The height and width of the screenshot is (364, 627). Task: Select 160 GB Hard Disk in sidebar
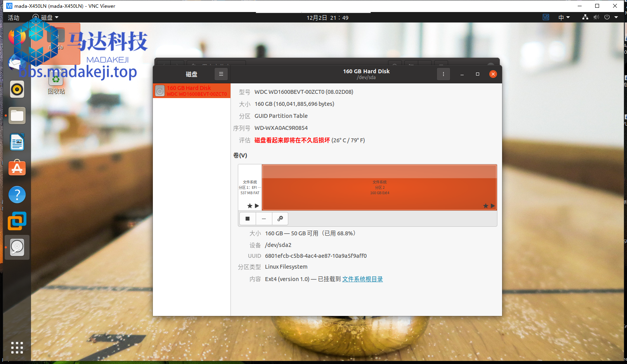point(192,91)
